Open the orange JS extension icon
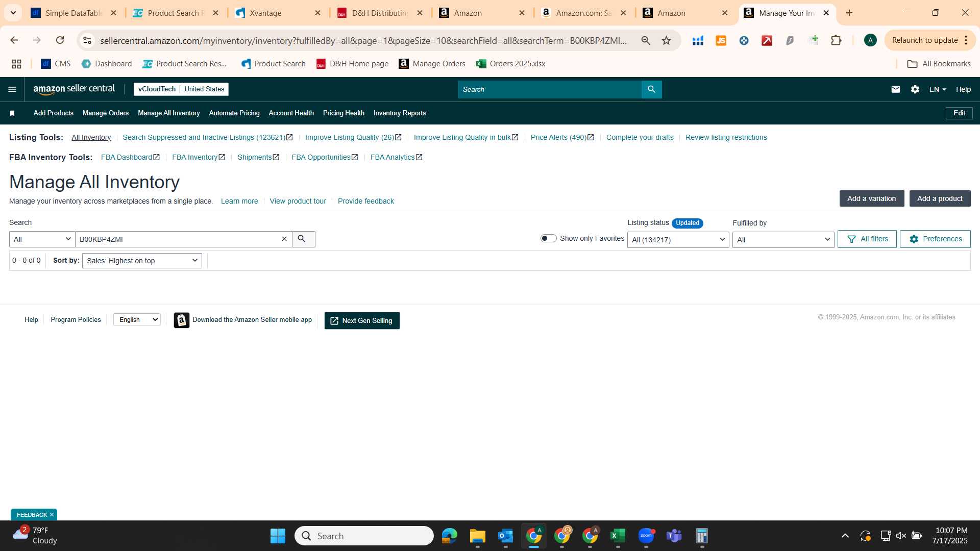Image resolution: width=980 pixels, height=551 pixels. pyautogui.click(x=721, y=40)
